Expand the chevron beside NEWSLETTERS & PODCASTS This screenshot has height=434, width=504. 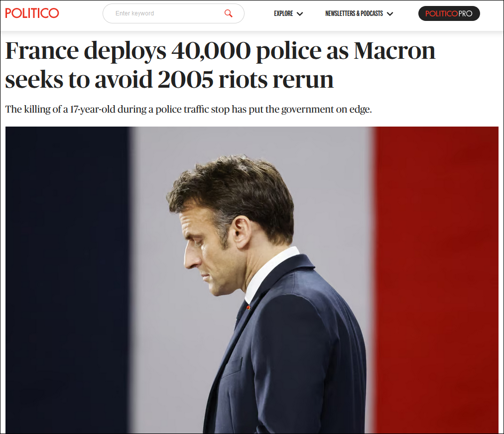click(x=390, y=14)
